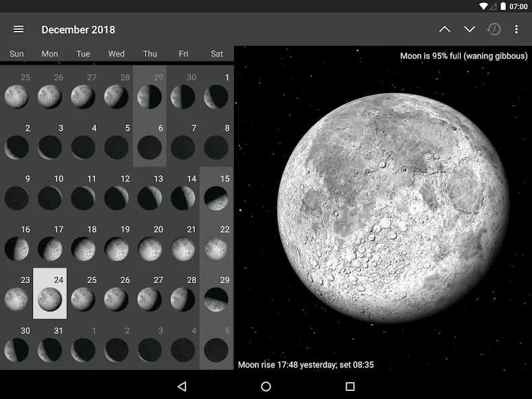Viewport: 532px width, 399px height.
Task: Select December 20 on the calendar
Action: pos(150,243)
